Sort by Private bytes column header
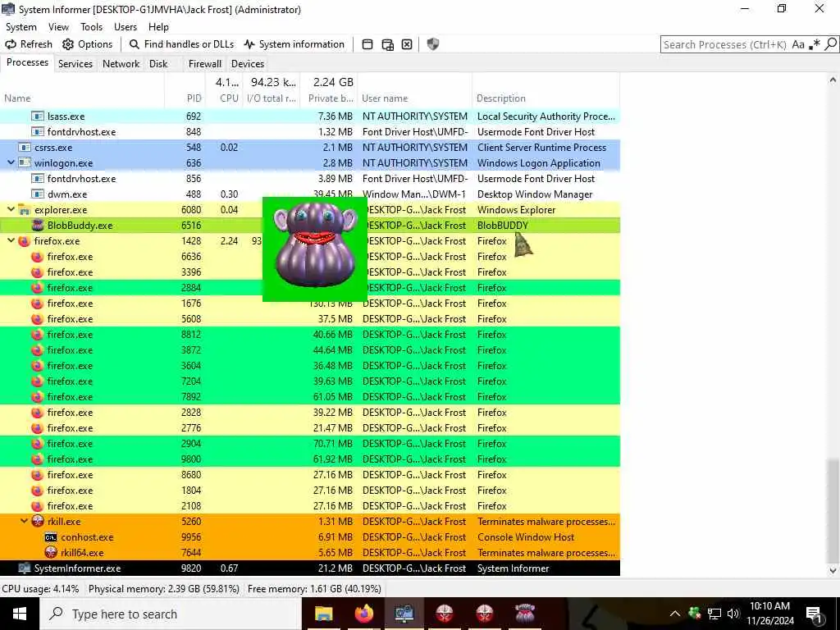This screenshot has width=840, height=630. 331,98
